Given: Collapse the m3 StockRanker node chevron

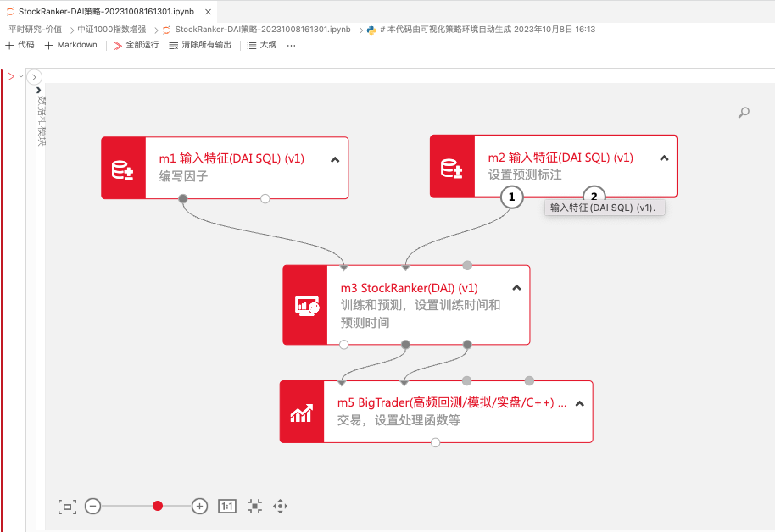Looking at the screenshot, I should coord(516,288).
